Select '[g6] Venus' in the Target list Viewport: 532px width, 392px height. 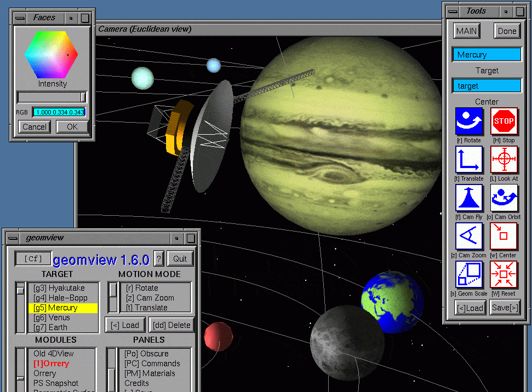(64, 318)
